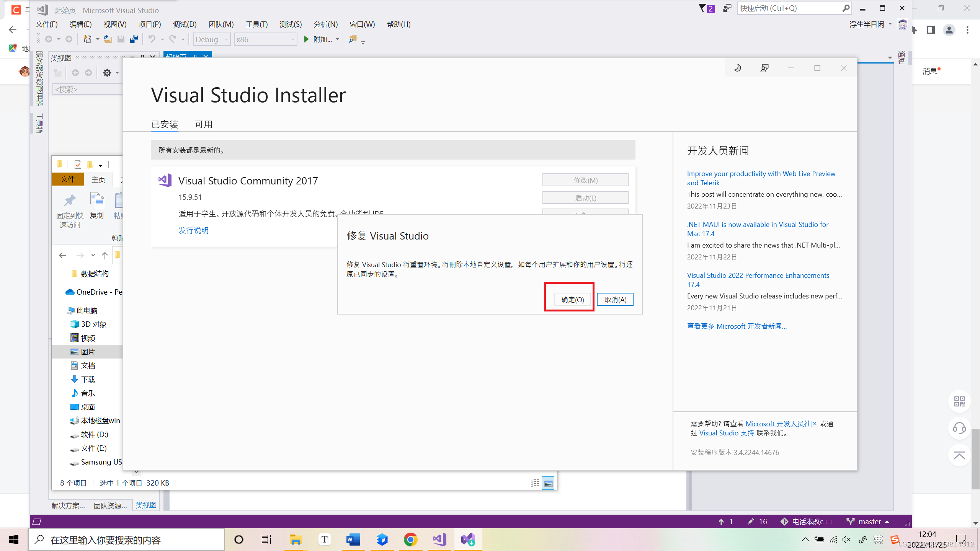Switch Explorer to large thumbnails view
Screen dimensions: 980x551
[x=548, y=483]
